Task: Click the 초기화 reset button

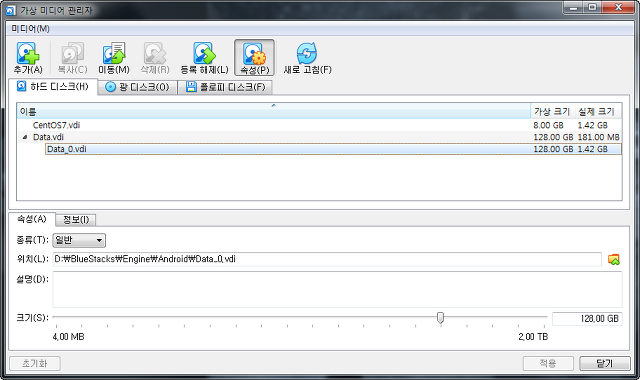Action: click(x=35, y=363)
